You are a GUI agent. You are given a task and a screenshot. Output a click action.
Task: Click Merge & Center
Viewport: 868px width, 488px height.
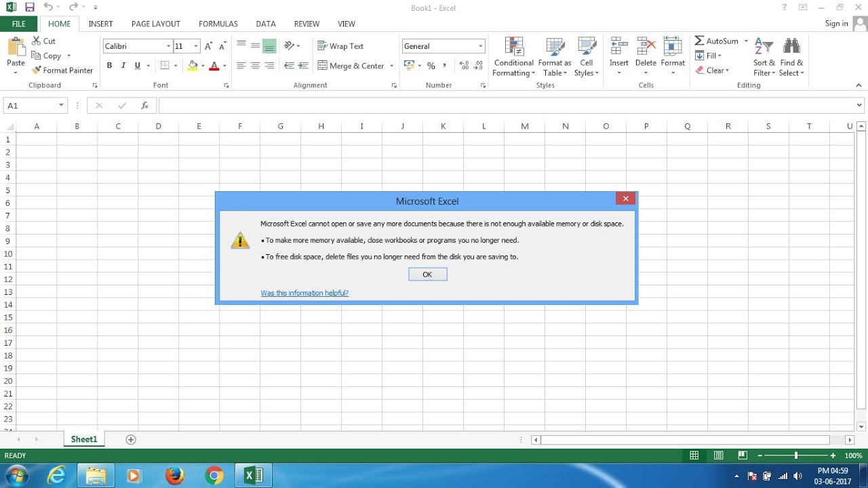[351, 66]
